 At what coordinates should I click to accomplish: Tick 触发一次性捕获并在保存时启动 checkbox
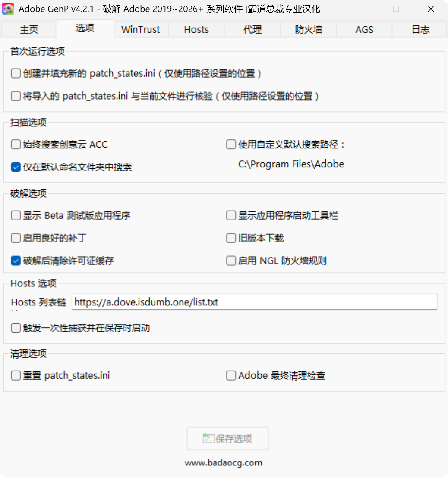pos(16,328)
